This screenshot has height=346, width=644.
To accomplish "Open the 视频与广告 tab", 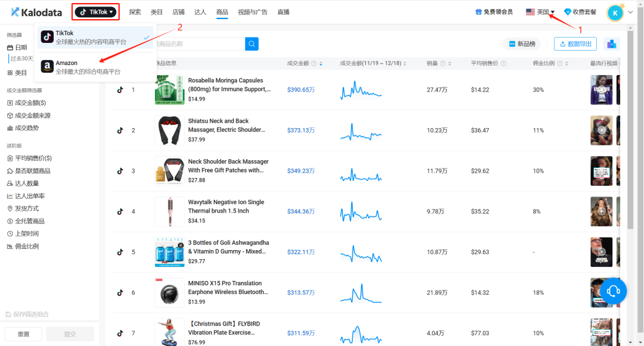I will (x=252, y=12).
